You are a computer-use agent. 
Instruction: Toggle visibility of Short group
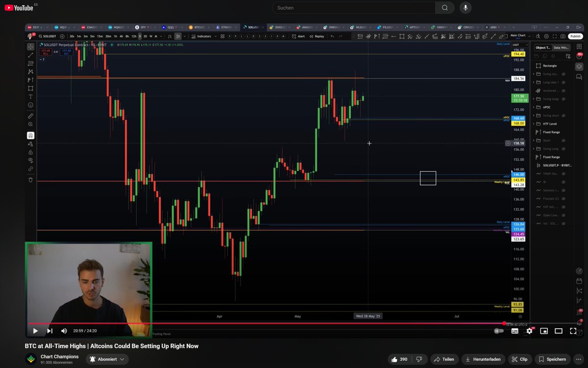(x=563, y=141)
